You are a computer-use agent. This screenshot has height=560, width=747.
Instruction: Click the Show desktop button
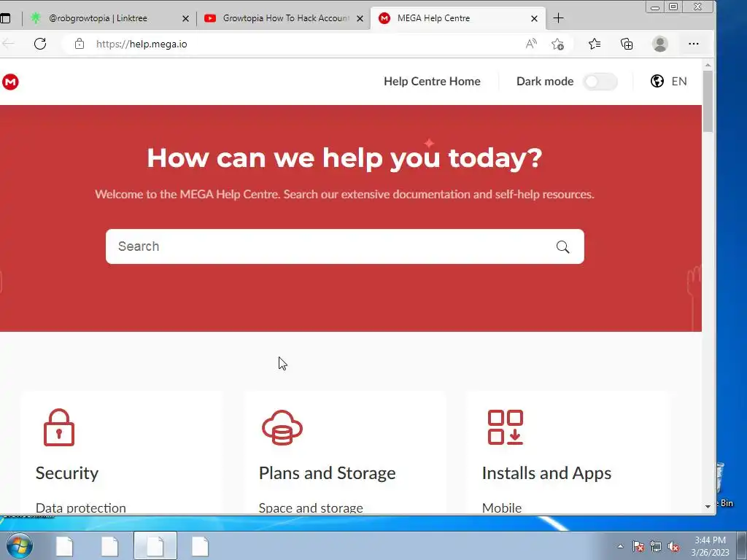coord(742,546)
